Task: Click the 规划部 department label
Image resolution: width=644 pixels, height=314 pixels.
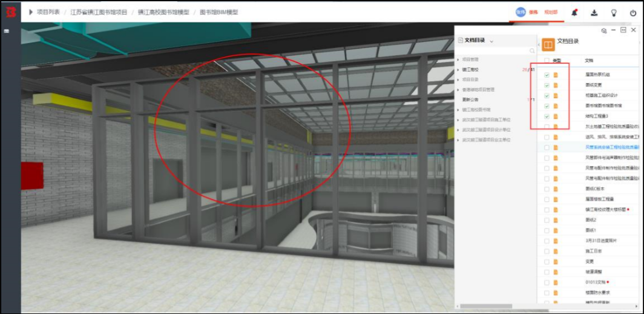Action: click(x=551, y=12)
